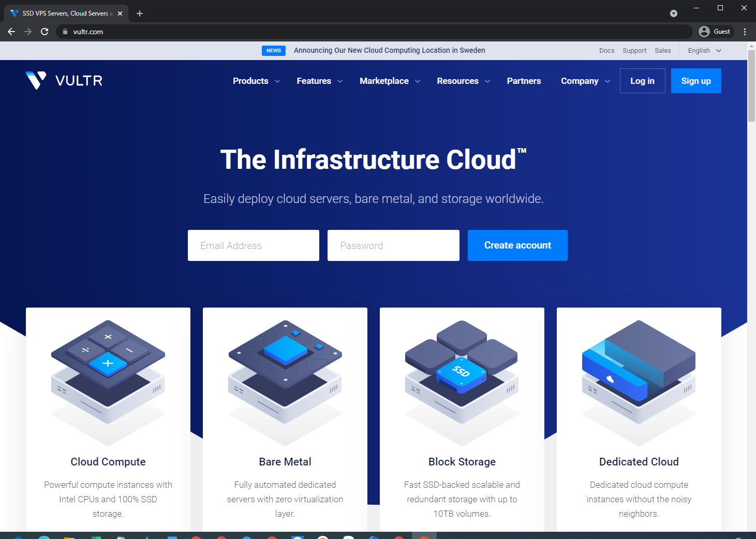Screen dimensions: 756x539
Task: Go back using the browser arrow
Action: (x=11, y=32)
